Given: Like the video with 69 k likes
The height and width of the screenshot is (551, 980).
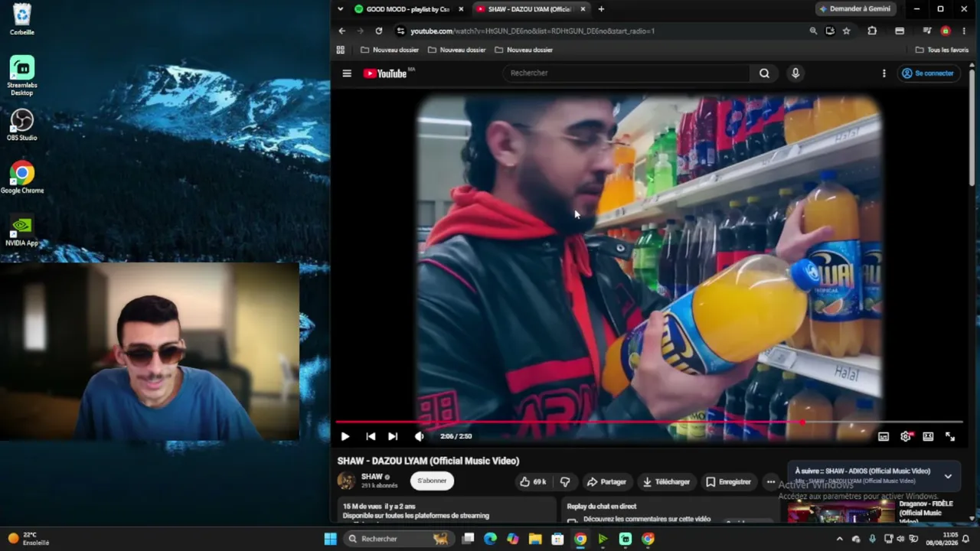Looking at the screenshot, I should (533, 482).
